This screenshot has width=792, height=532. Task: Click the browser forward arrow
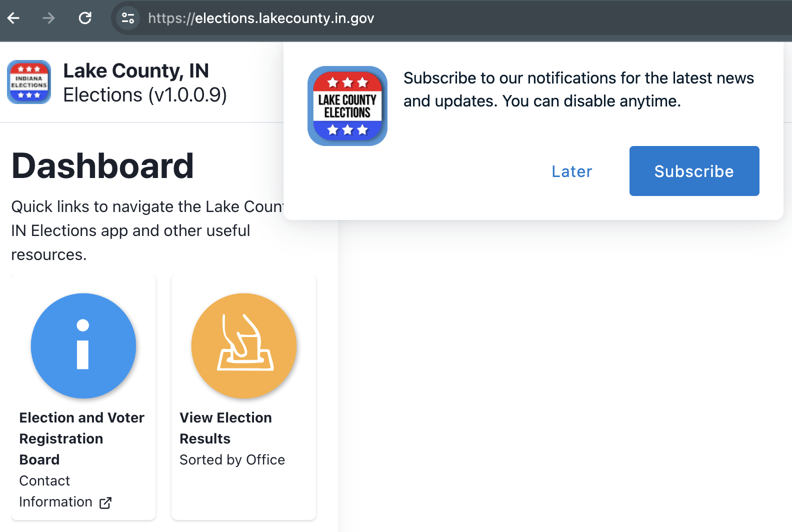pyautogui.click(x=48, y=18)
